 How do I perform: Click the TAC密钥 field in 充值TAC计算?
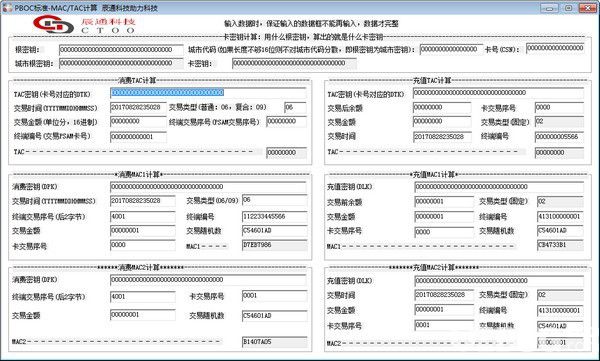tap(498, 93)
